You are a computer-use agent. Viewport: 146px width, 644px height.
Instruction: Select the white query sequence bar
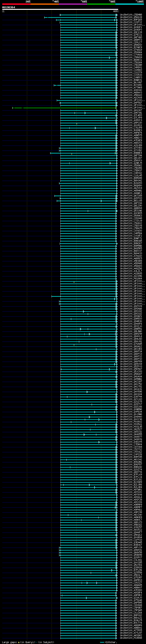click(60, 9)
